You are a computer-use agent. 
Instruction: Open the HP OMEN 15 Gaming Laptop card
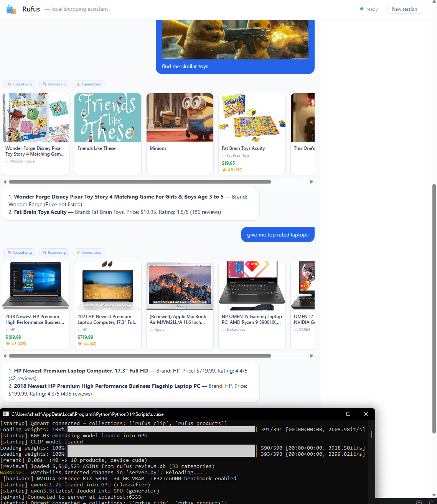click(x=252, y=305)
